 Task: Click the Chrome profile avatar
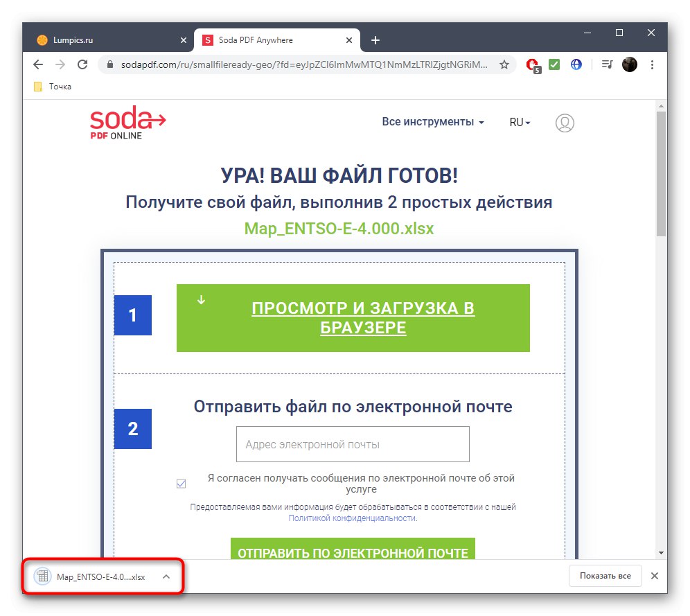[x=629, y=64]
